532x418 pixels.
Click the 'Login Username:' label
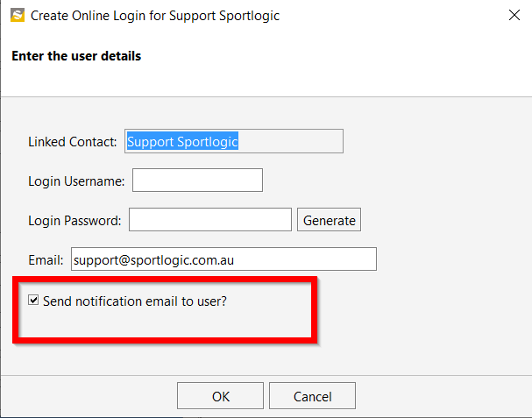pyautogui.click(x=76, y=181)
